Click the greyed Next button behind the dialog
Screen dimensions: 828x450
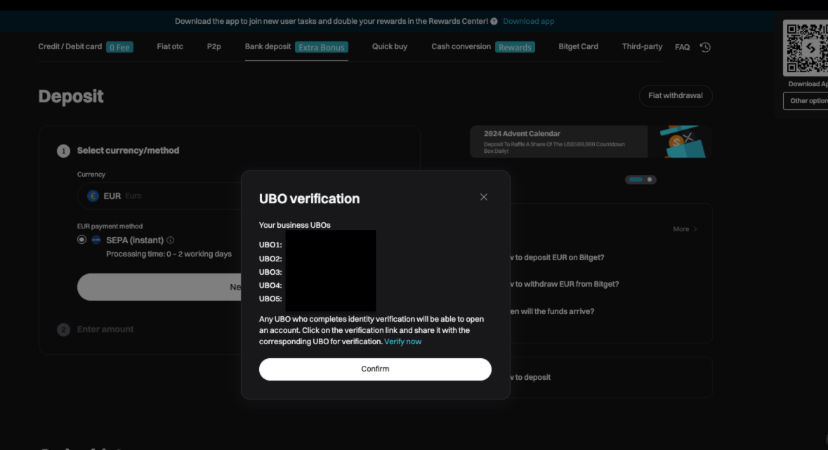159,287
